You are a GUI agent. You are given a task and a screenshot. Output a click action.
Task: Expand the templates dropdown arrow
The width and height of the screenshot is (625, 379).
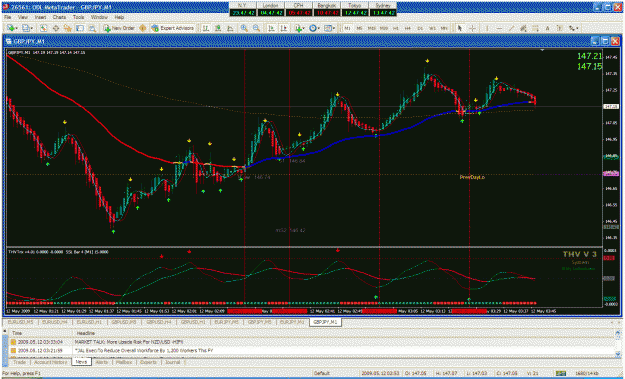point(334,28)
